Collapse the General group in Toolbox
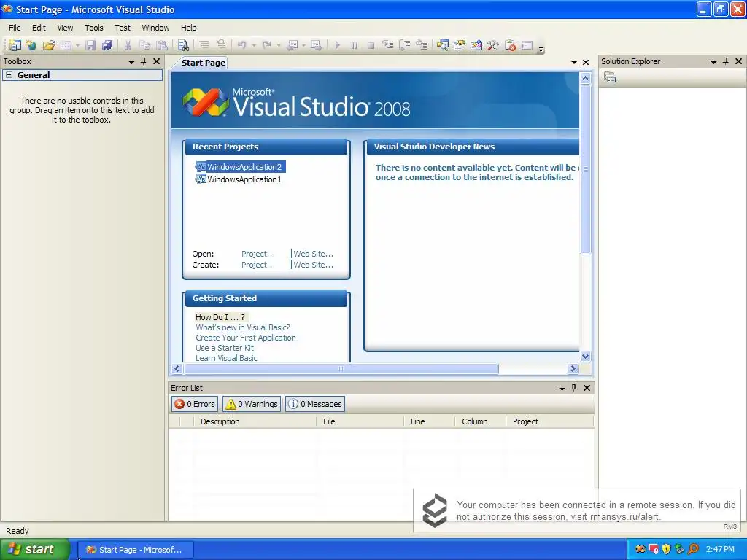The image size is (747, 560). (9, 75)
